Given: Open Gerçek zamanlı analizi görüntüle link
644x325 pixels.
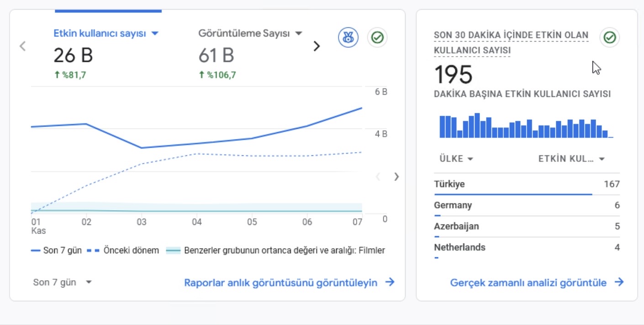Looking at the screenshot, I should pos(528,282).
